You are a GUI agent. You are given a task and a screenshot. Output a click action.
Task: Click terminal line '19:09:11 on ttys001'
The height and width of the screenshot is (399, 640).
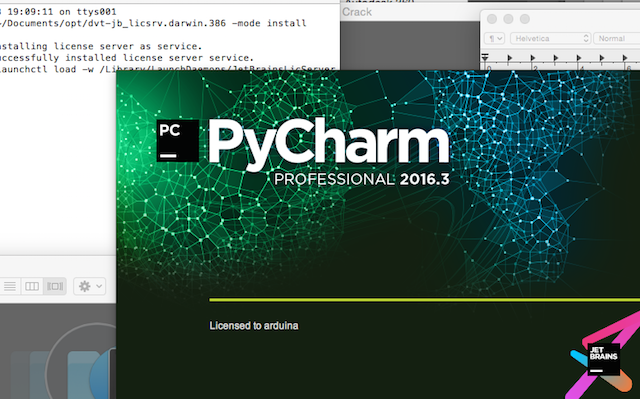click(x=59, y=12)
